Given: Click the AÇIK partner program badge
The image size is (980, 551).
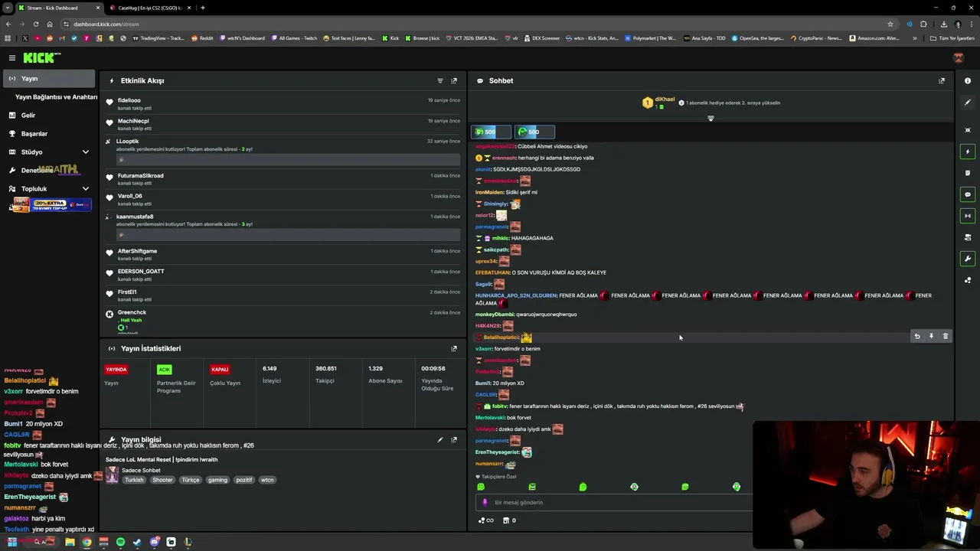Looking at the screenshot, I should click(164, 369).
